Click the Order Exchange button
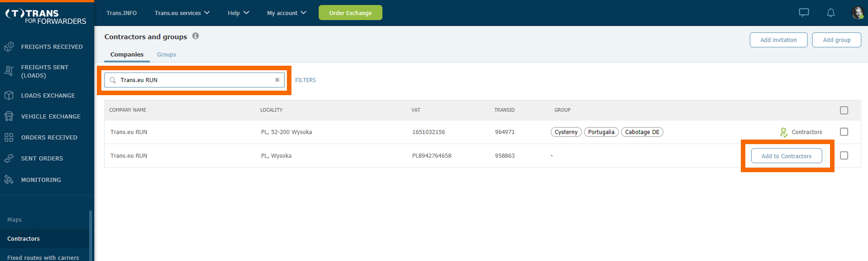 [x=350, y=13]
